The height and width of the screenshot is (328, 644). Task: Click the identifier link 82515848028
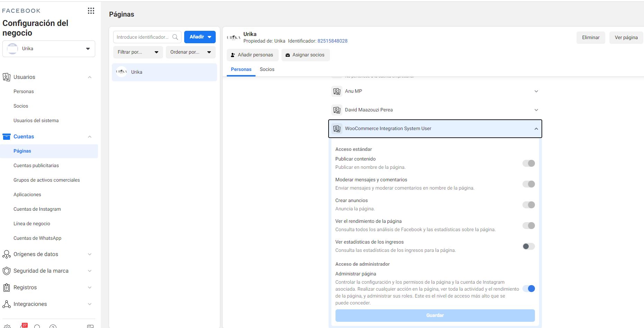click(x=332, y=41)
